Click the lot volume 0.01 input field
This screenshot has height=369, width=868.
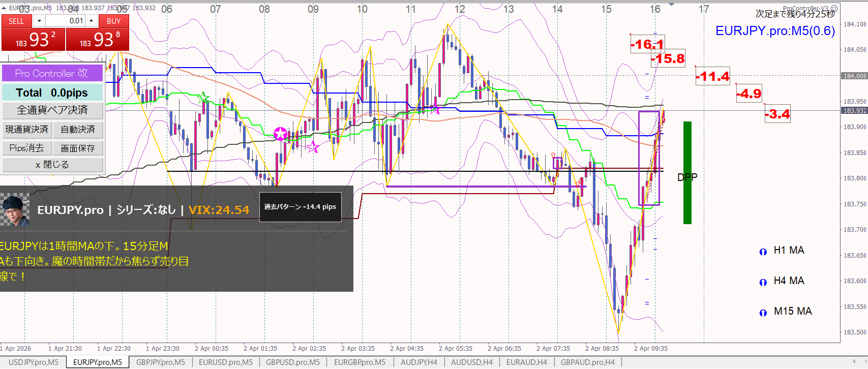(65, 21)
